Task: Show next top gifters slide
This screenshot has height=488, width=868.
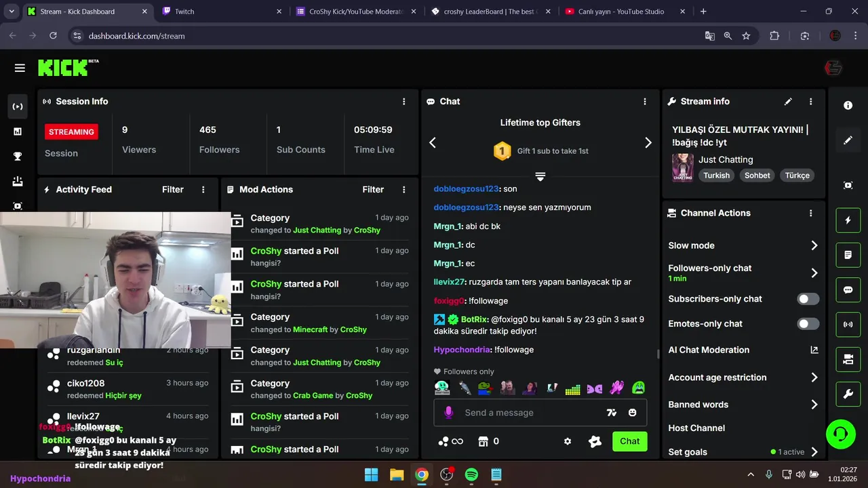Action: click(648, 142)
